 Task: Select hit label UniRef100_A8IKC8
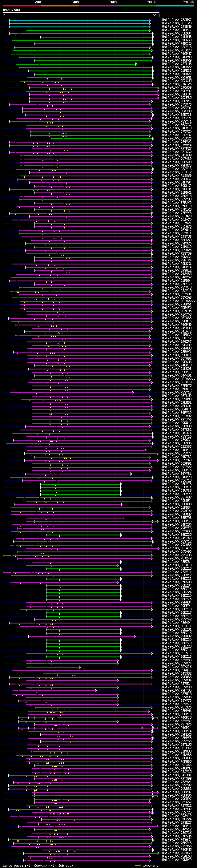click(177, 50)
